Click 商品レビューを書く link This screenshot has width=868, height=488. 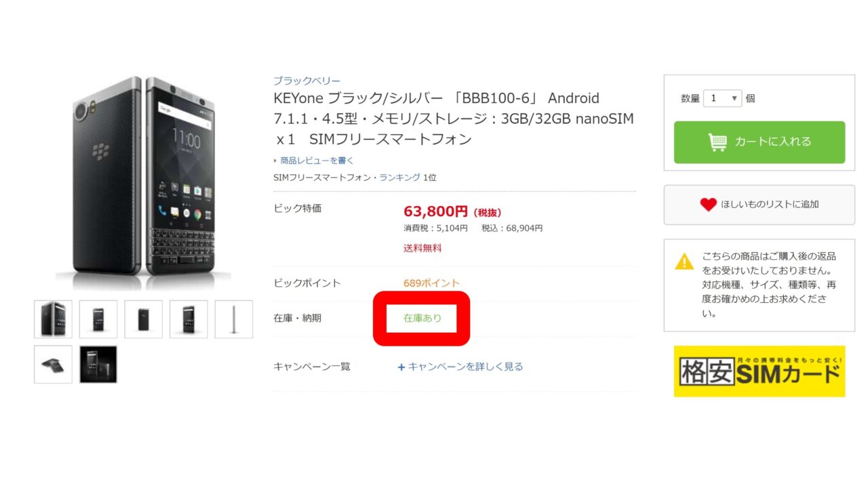click(317, 161)
